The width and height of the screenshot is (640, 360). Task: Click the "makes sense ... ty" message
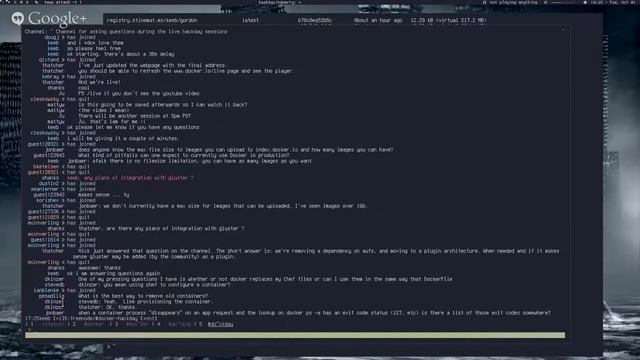(103, 195)
